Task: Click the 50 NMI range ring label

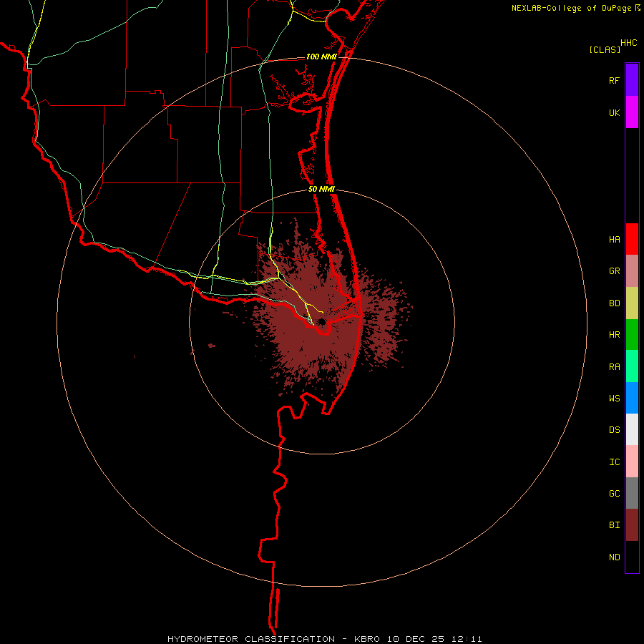Action: coord(321,189)
